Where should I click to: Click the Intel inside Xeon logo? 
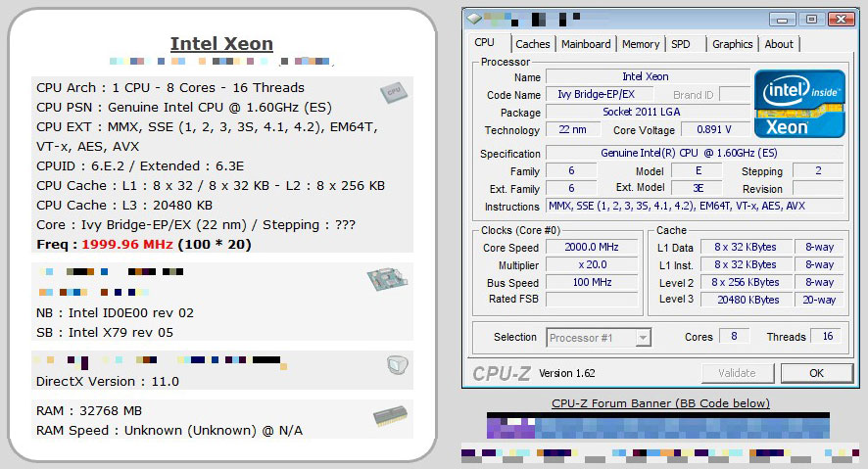[x=799, y=104]
